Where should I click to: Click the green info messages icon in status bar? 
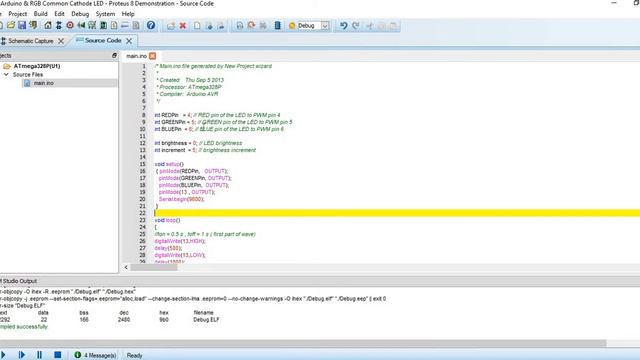[78, 355]
